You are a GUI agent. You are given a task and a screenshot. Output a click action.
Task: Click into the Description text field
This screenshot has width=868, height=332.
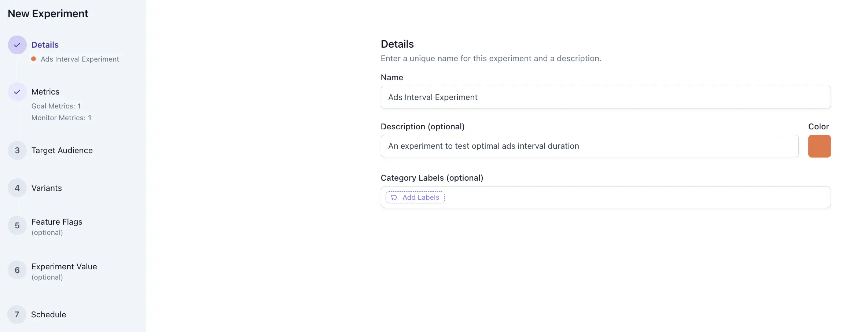pos(589,146)
